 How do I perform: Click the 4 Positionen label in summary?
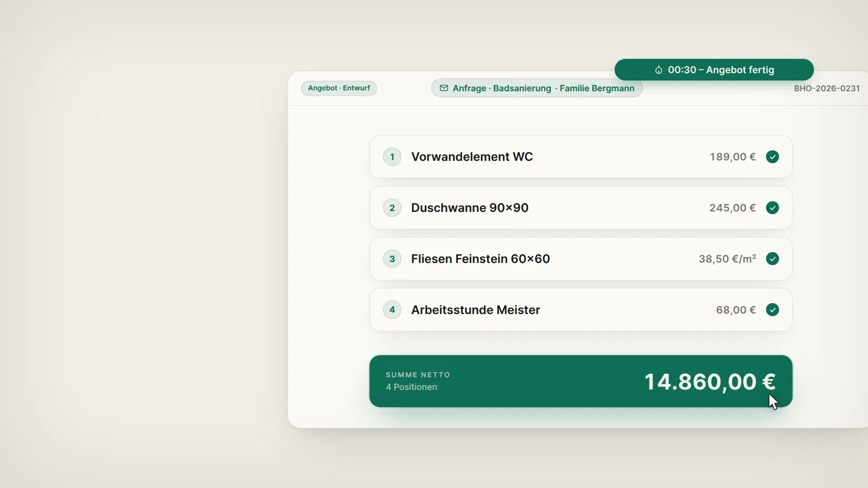(x=411, y=387)
